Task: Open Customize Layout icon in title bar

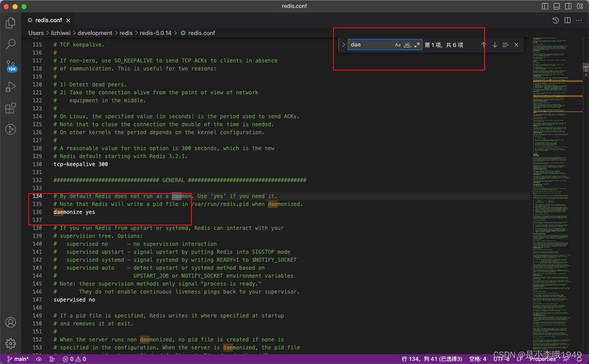Action: coord(580,6)
